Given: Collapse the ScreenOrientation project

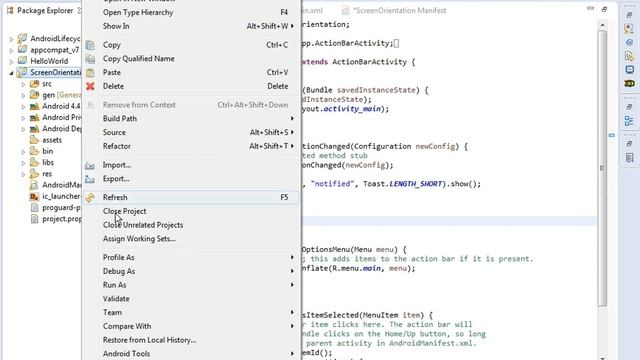Looking at the screenshot, I should pyautogui.click(x=11, y=73).
